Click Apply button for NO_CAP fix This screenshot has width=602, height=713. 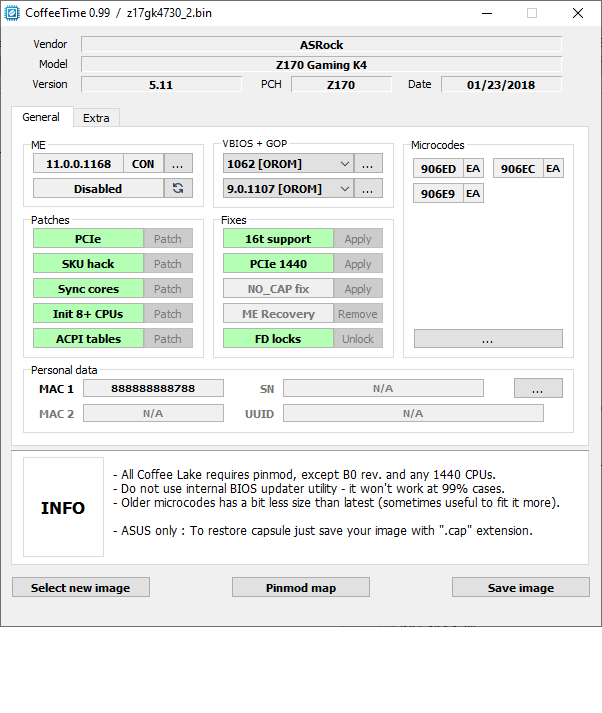pyautogui.click(x=358, y=288)
